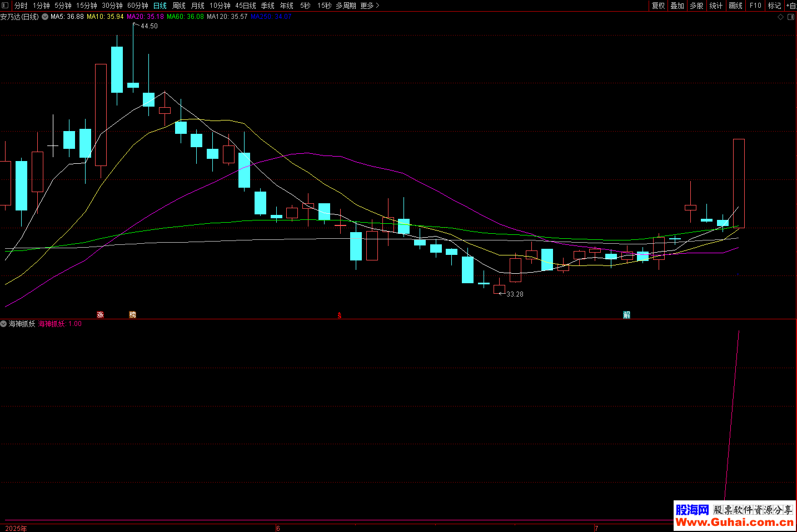This screenshot has width=797, height=532.
Task: Expand the 海神抓妖 indicator dropdown arrow
Action: (x=4, y=324)
